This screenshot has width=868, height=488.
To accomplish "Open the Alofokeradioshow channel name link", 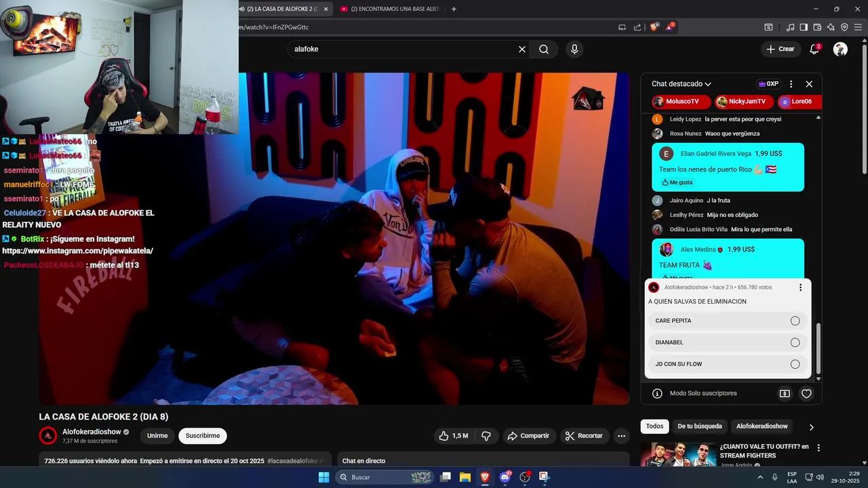I will pos(92,432).
